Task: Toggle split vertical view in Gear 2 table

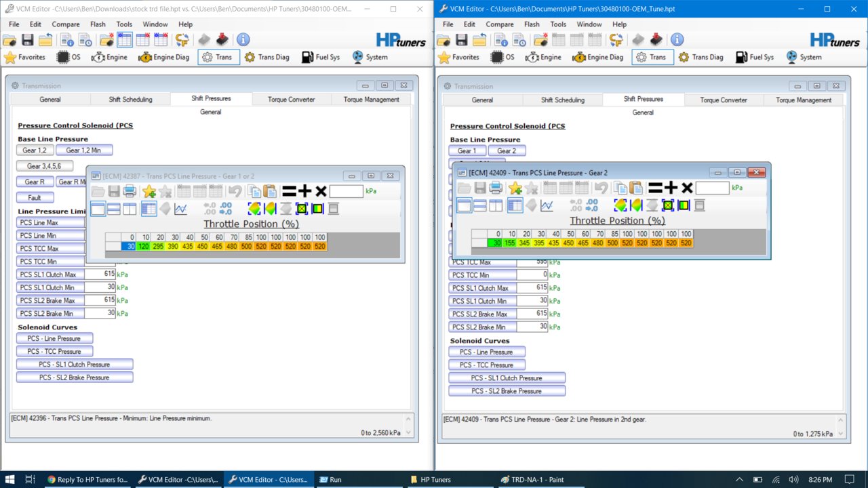Action: tap(496, 205)
